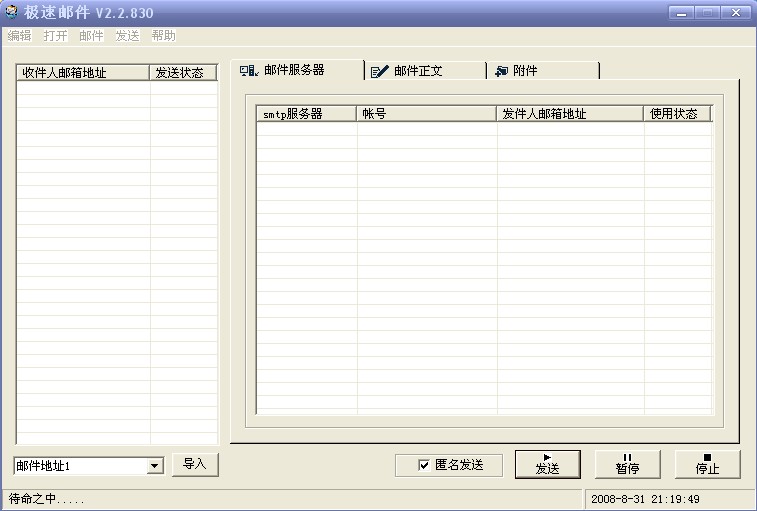Image resolution: width=757 pixels, height=511 pixels.
Task: Click the 导入 import button
Action: click(194, 464)
